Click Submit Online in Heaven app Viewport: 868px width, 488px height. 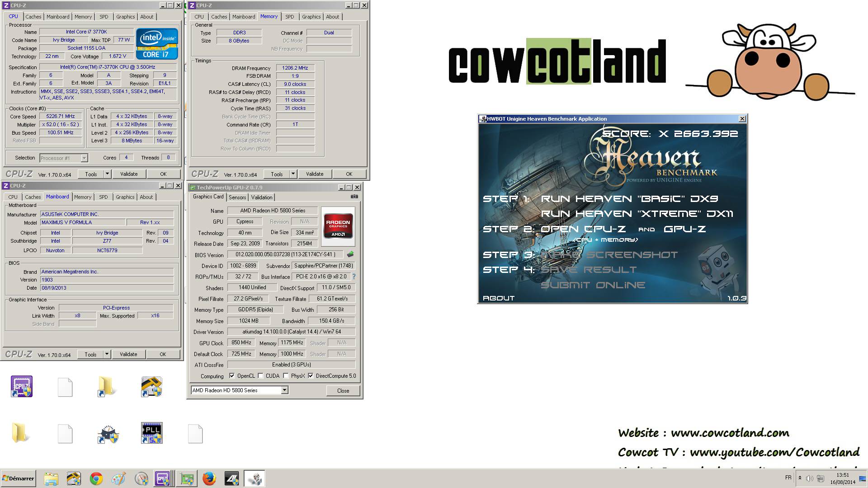point(593,285)
